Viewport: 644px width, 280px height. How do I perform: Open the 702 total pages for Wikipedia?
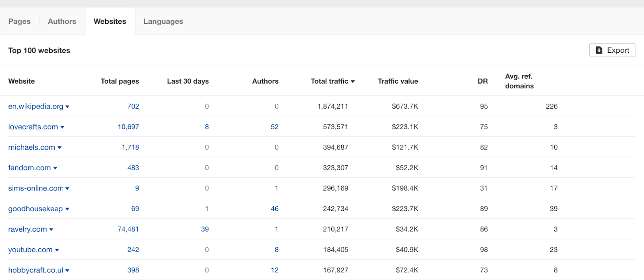133,106
